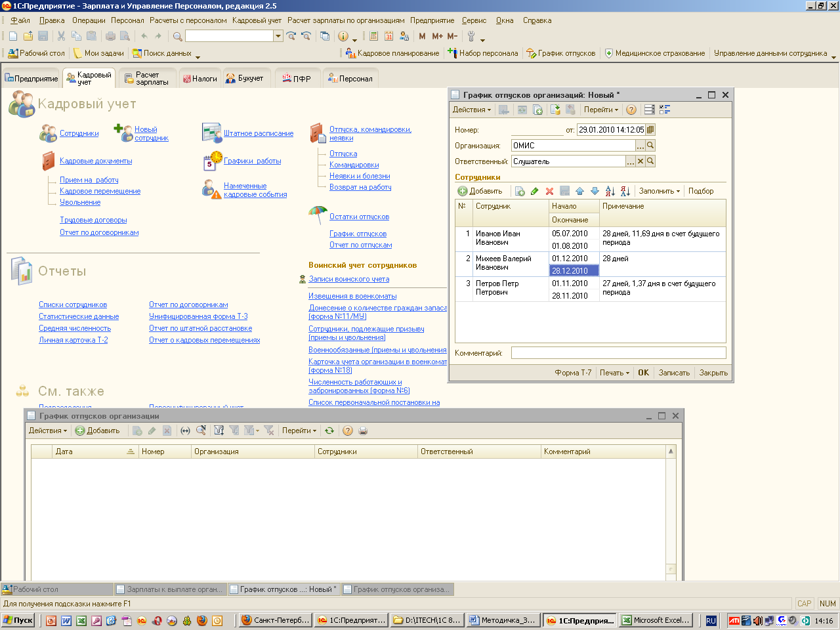The image size is (840, 630).
Task: Click the help question icon in График отпусков Новый
Action: pos(631,110)
